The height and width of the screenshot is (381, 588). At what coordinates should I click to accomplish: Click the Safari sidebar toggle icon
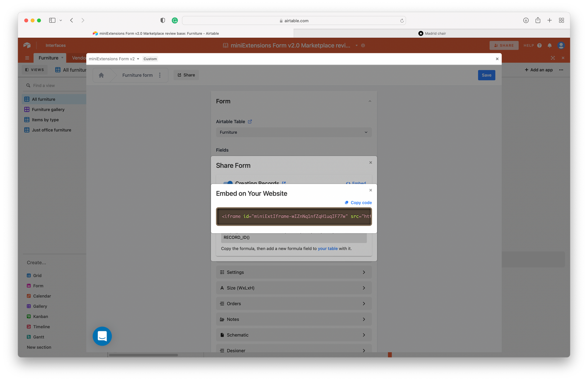(52, 20)
